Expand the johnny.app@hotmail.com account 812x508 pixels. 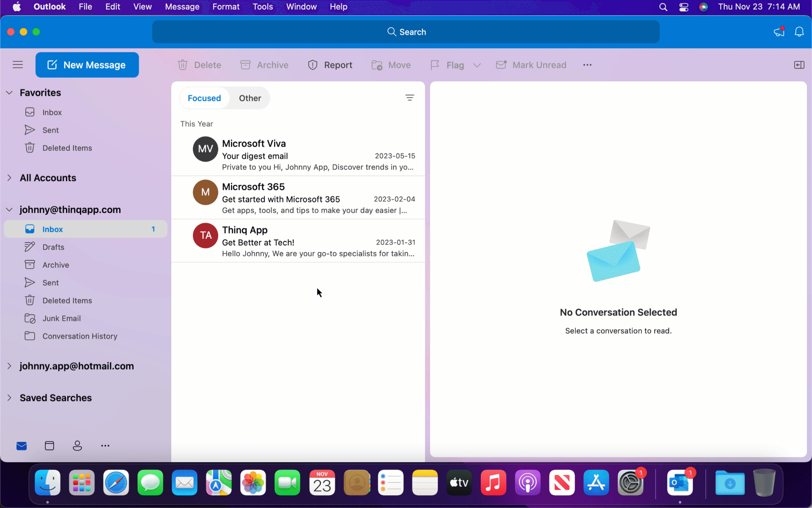pyautogui.click(x=9, y=366)
